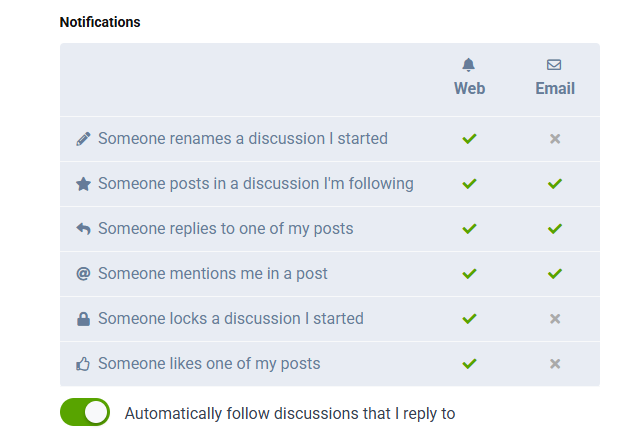Click "Someone likes one of my posts" row

point(209,364)
